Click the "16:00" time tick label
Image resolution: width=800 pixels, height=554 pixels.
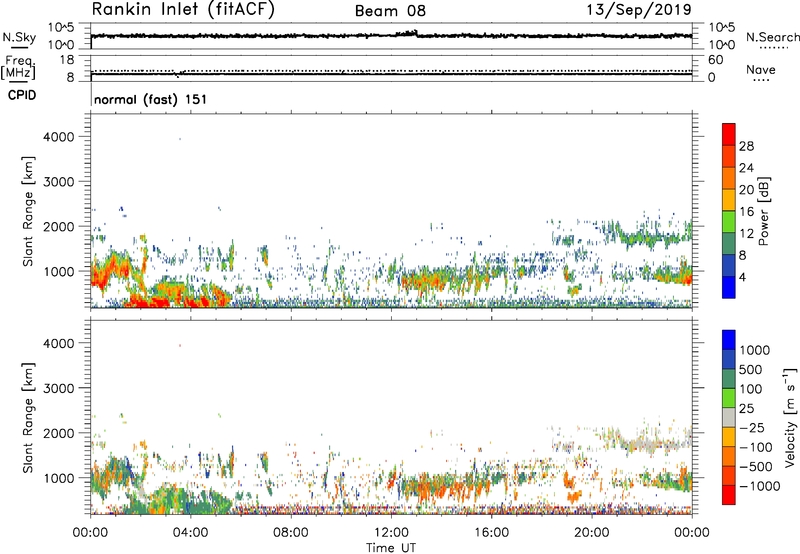pos(491,533)
